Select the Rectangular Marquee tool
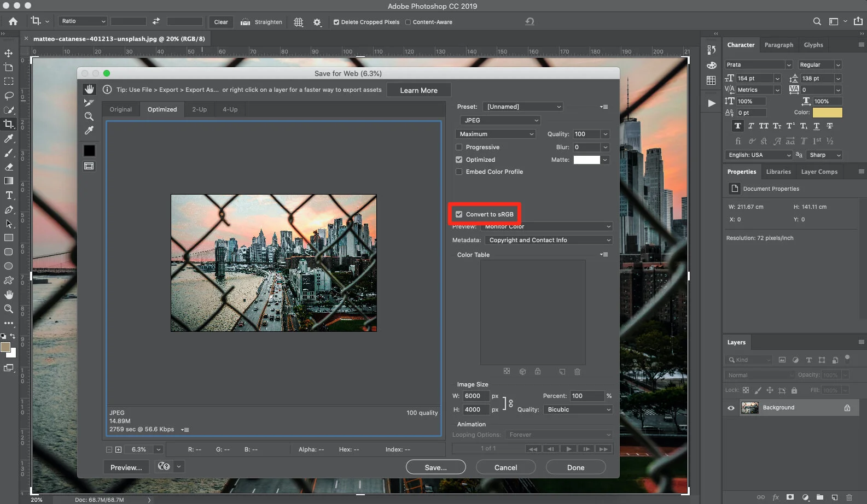 pyautogui.click(x=9, y=81)
